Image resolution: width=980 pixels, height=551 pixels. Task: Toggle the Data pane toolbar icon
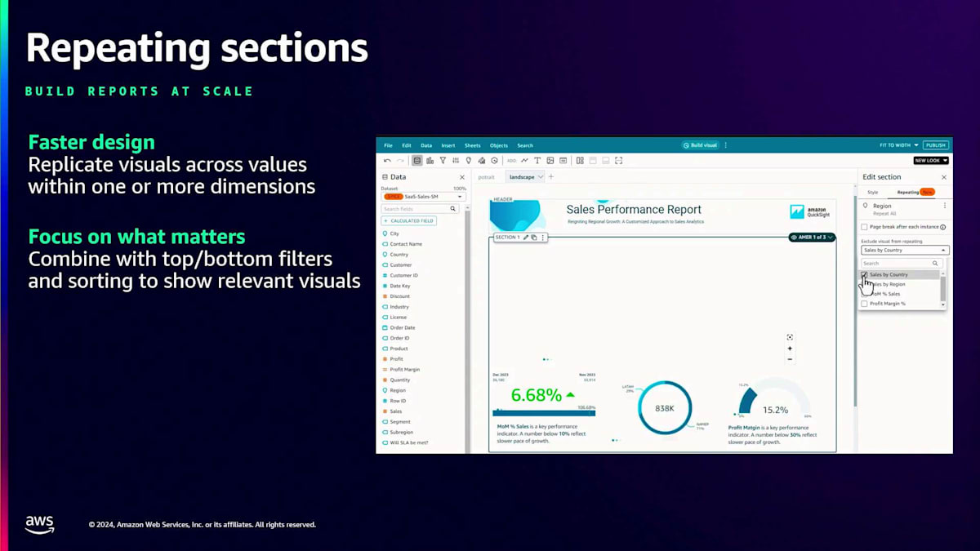(417, 161)
